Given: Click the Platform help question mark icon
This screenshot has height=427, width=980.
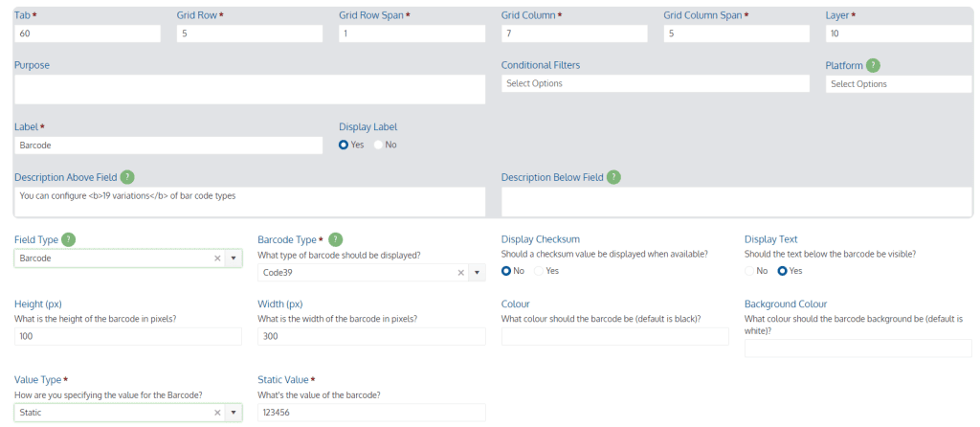Looking at the screenshot, I should pos(873,66).
